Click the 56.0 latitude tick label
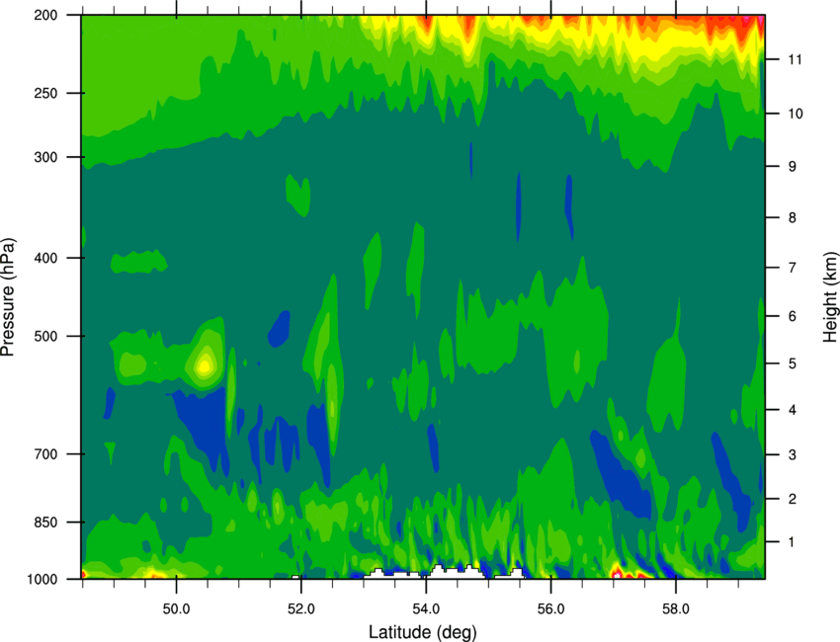 click(x=551, y=609)
